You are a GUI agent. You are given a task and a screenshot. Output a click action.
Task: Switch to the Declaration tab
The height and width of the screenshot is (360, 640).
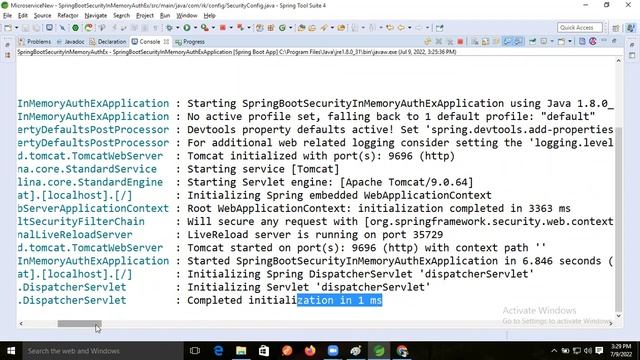pyautogui.click(x=108, y=42)
